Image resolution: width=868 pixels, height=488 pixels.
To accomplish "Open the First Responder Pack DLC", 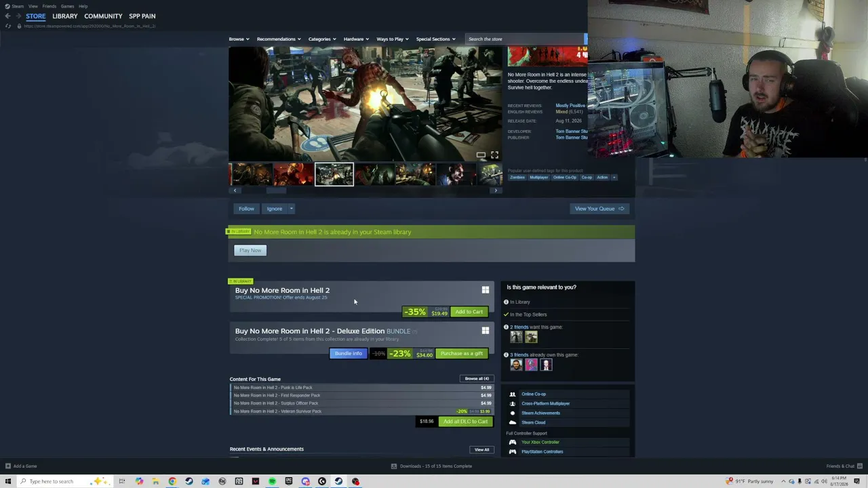I will (362, 396).
